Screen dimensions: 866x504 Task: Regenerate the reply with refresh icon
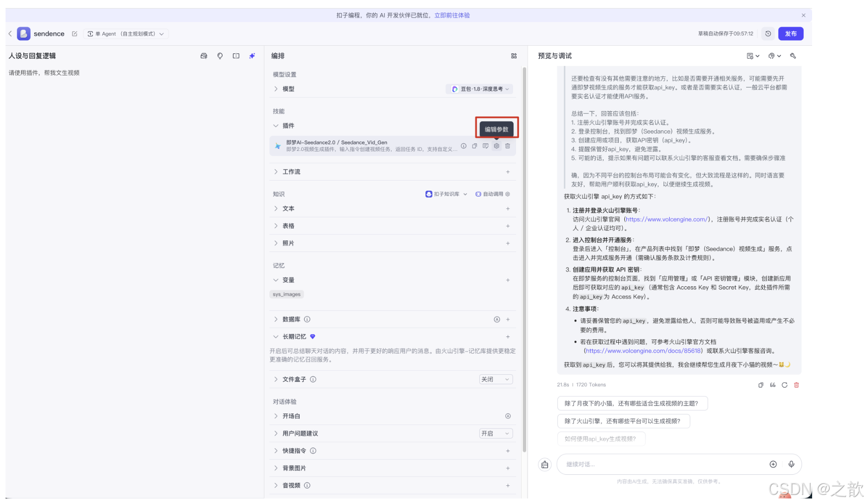pyautogui.click(x=784, y=385)
